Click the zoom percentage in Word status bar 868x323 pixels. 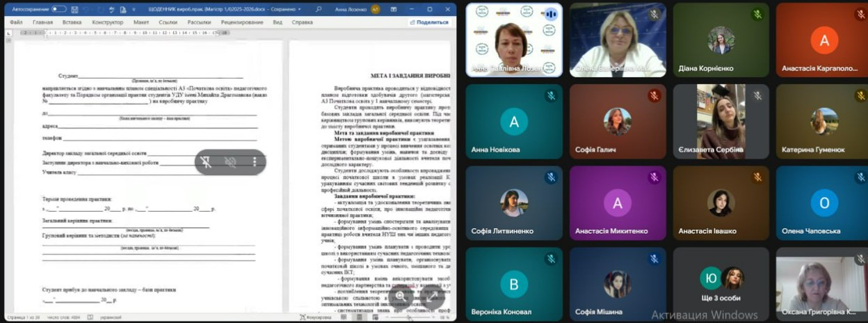(x=443, y=317)
